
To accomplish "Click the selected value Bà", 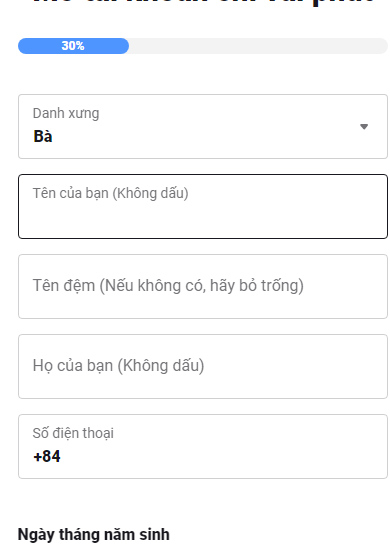I will point(43,136).
